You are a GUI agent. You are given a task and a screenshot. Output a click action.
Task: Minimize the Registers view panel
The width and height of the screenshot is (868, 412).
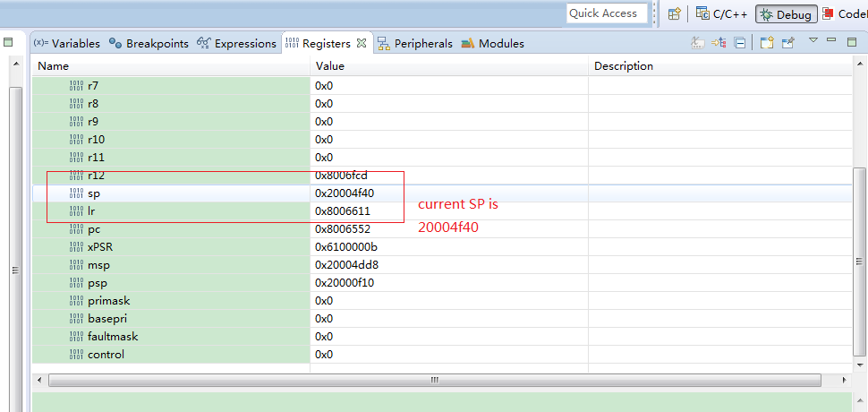831,40
